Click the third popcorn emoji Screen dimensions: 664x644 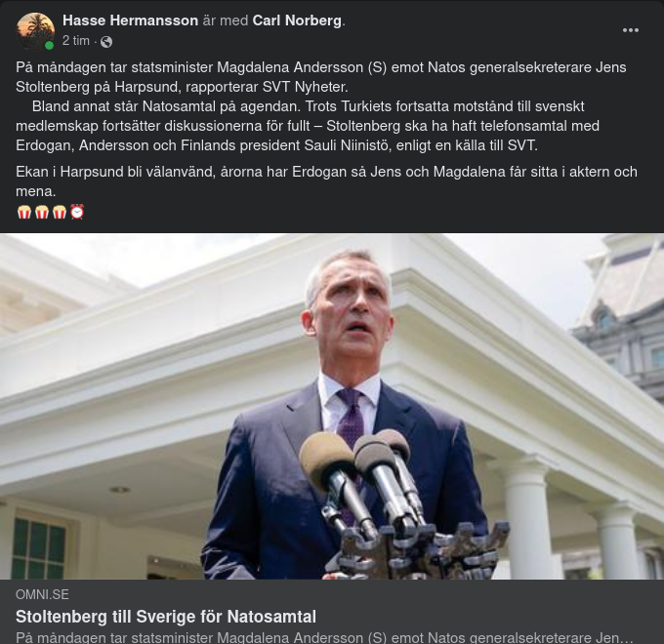tap(60, 212)
